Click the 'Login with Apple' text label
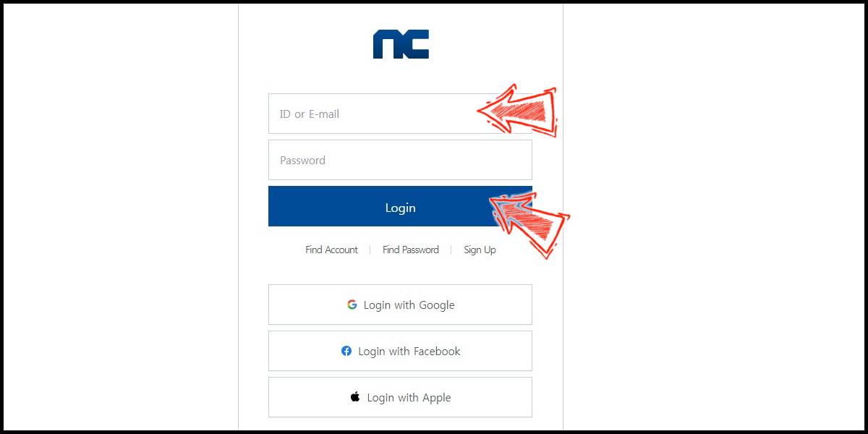 409,398
